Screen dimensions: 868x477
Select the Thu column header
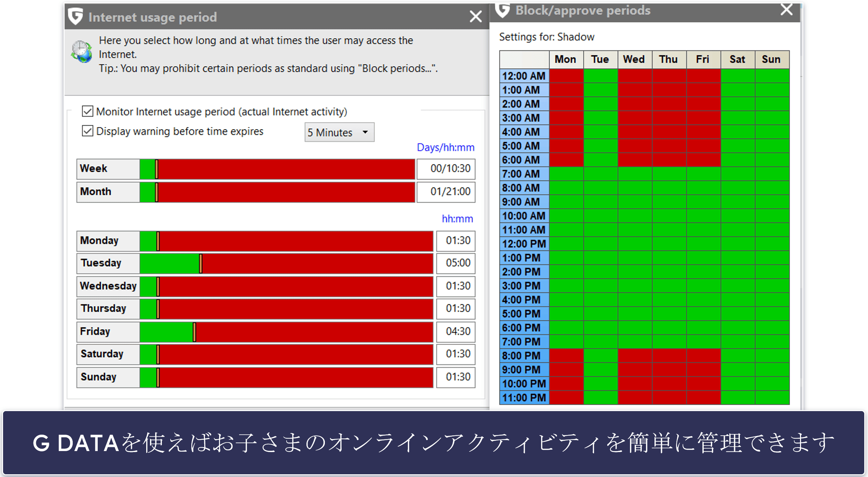click(x=669, y=59)
